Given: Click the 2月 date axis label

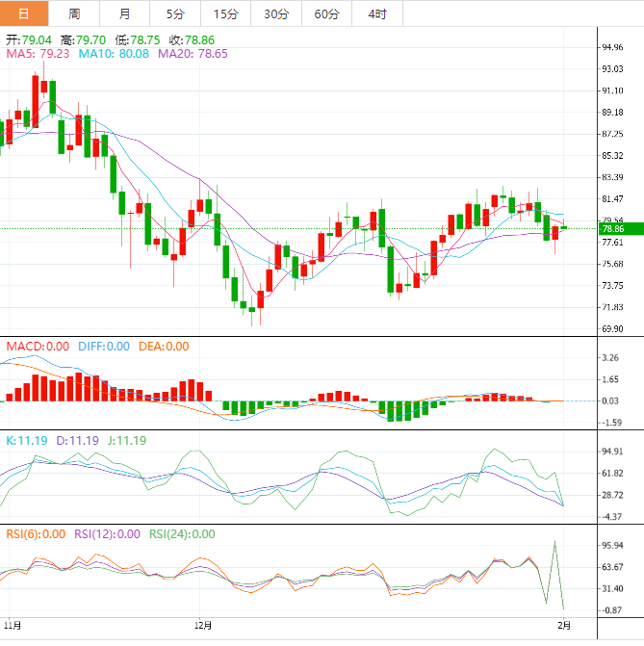Looking at the screenshot, I should coord(564,626).
